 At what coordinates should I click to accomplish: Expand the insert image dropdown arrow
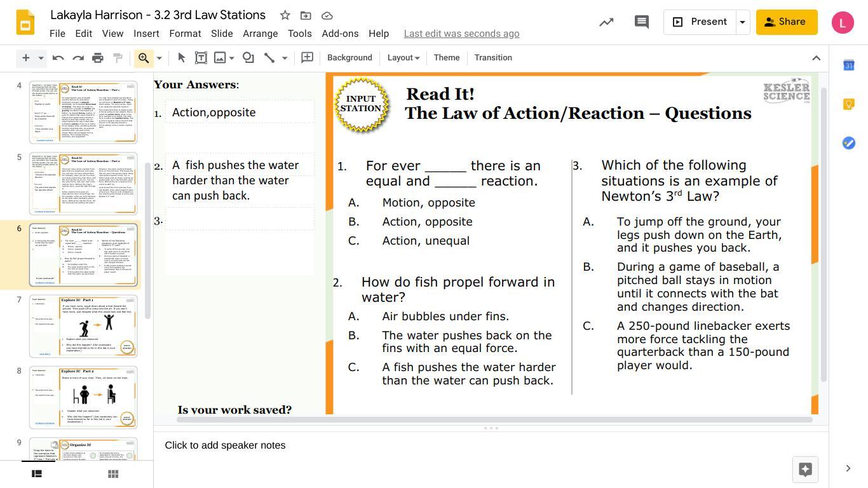coord(232,58)
